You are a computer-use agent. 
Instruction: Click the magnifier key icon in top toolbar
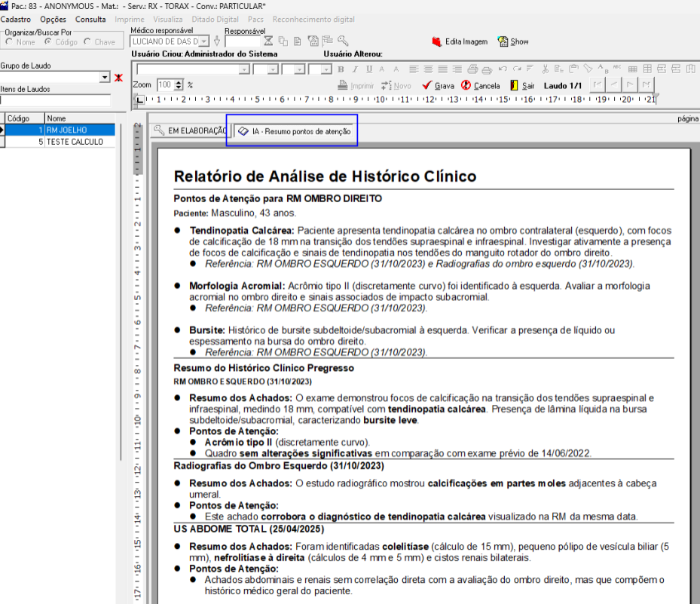coord(343,41)
